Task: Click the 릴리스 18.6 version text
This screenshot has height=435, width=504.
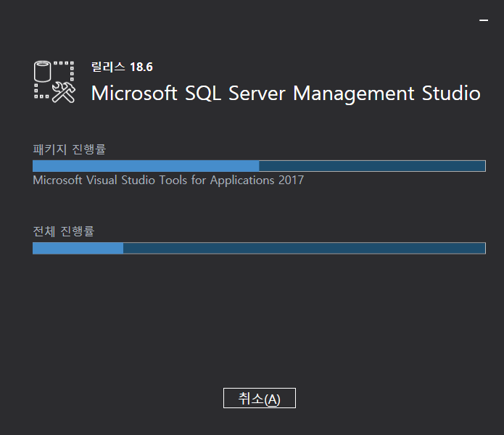Action: [122, 67]
